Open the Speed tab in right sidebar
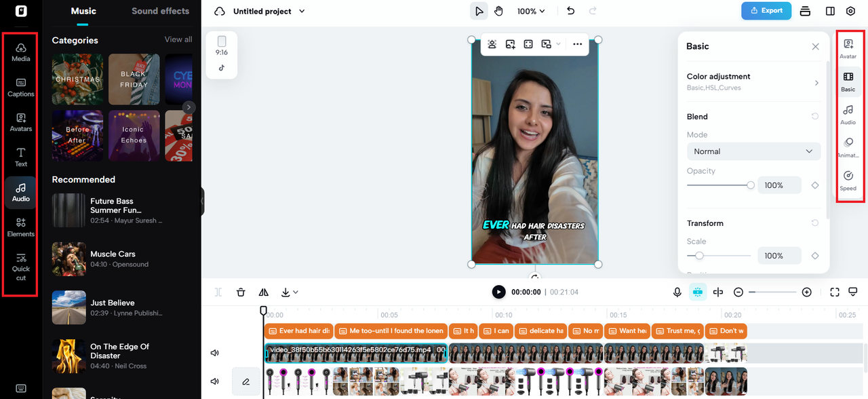The image size is (868, 399). (x=848, y=181)
